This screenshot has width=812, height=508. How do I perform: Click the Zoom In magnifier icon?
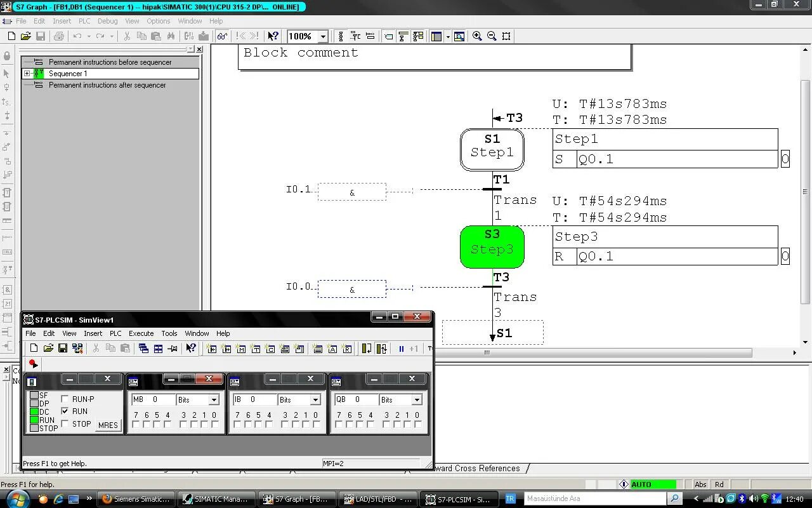point(477,36)
